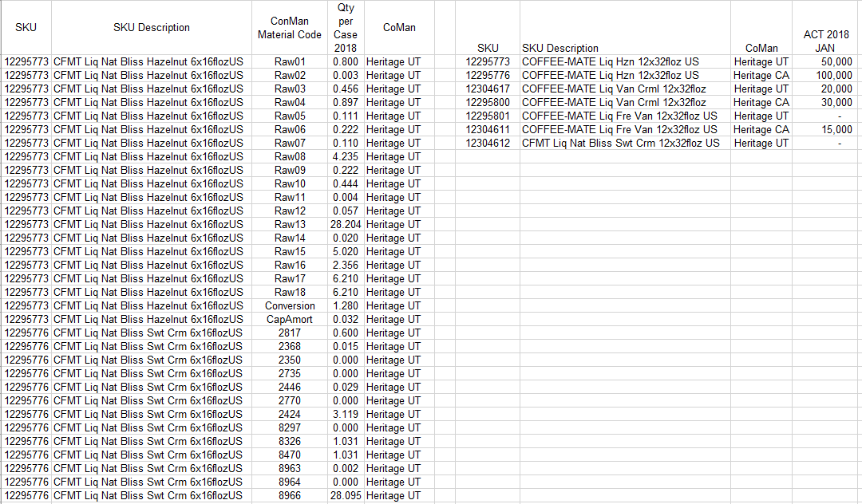This screenshot has height=504, width=862.
Task: Select the Raw14 cell
Action: (290, 238)
